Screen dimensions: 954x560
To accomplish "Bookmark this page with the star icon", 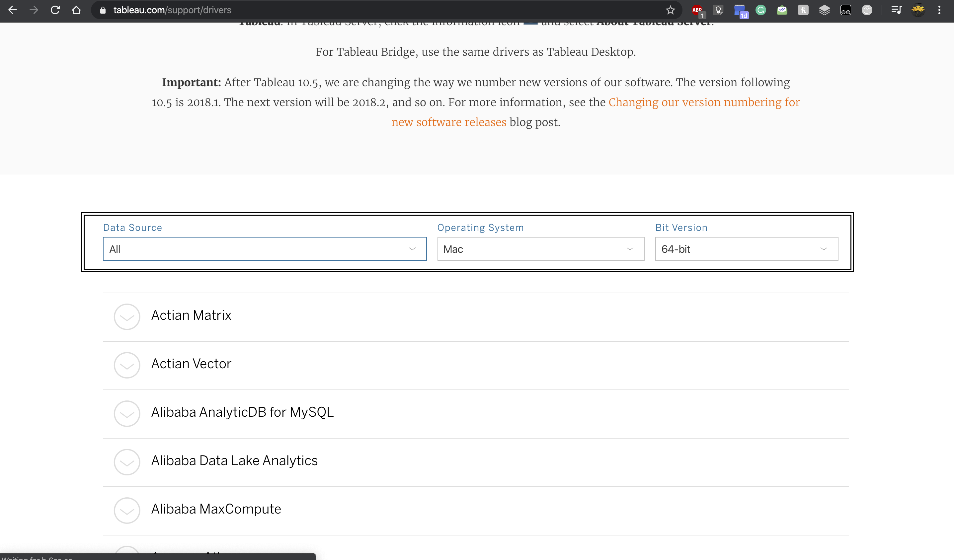I will click(x=670, y=10).
